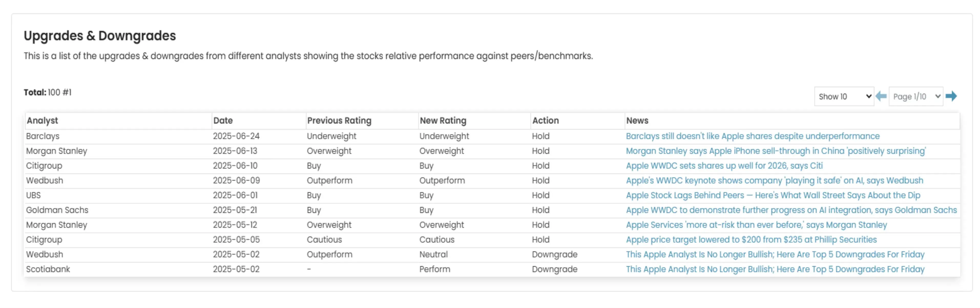Open Apple WWDC sets shares up Citi link

[724, 166]
